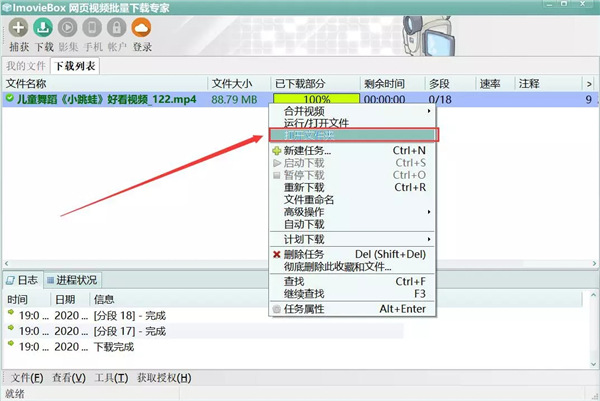Switch to the 我的文件 tab
The width and height of the screenshot is (600, 401).
25,66
